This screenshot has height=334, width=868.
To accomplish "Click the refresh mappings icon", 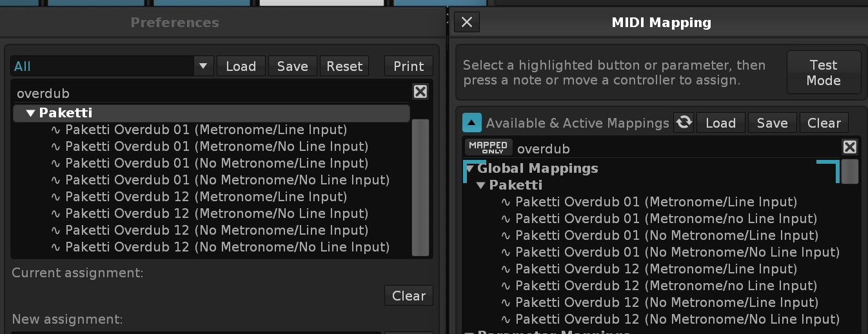I will (x=684, y=123).
